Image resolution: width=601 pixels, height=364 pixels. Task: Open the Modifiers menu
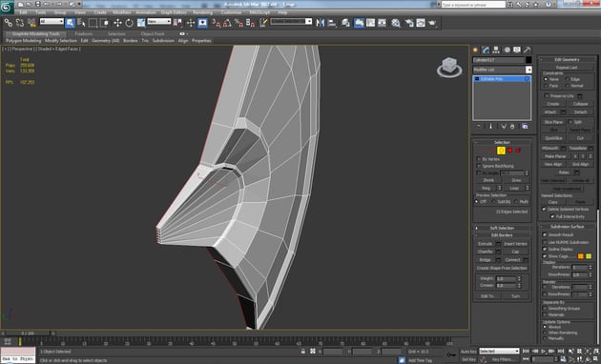[x=122, y=12]
